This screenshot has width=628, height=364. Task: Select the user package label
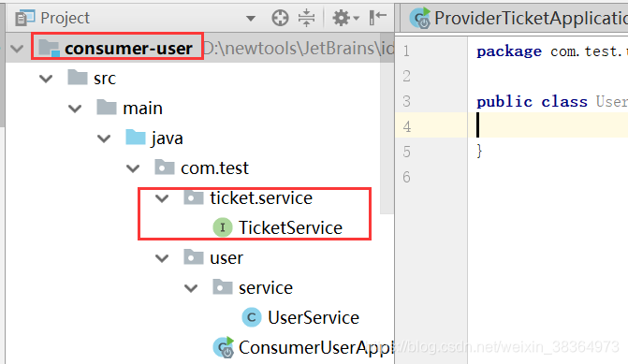(x=226, y=258)
